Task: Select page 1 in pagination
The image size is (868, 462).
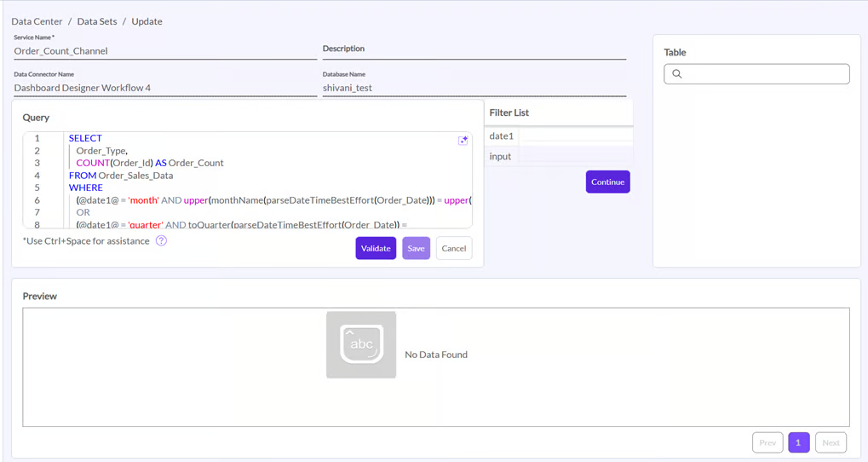Action: point(798,442)
